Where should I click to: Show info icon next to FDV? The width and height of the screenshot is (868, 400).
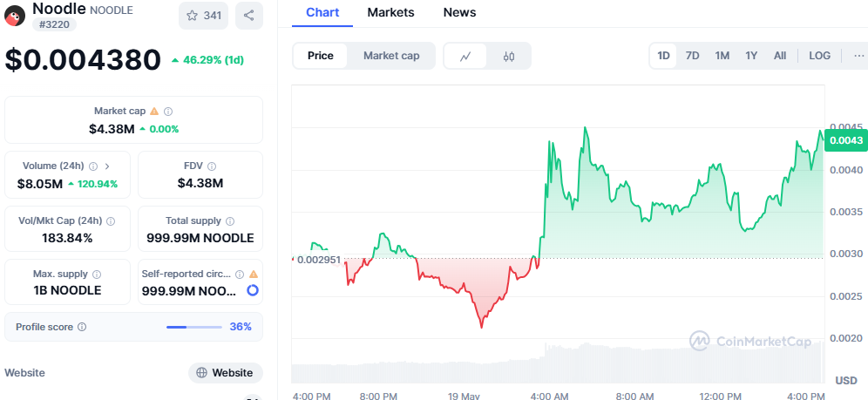[212, 166]
